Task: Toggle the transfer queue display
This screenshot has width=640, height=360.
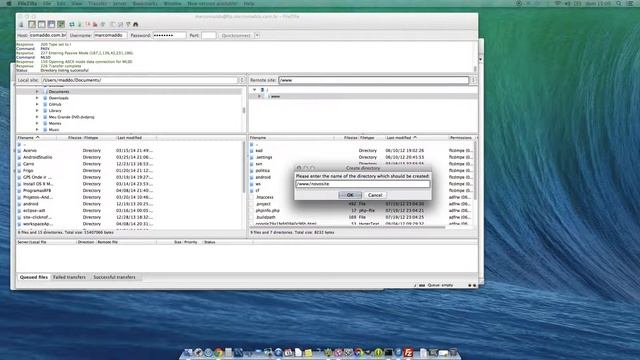Action: coord(61,24)
